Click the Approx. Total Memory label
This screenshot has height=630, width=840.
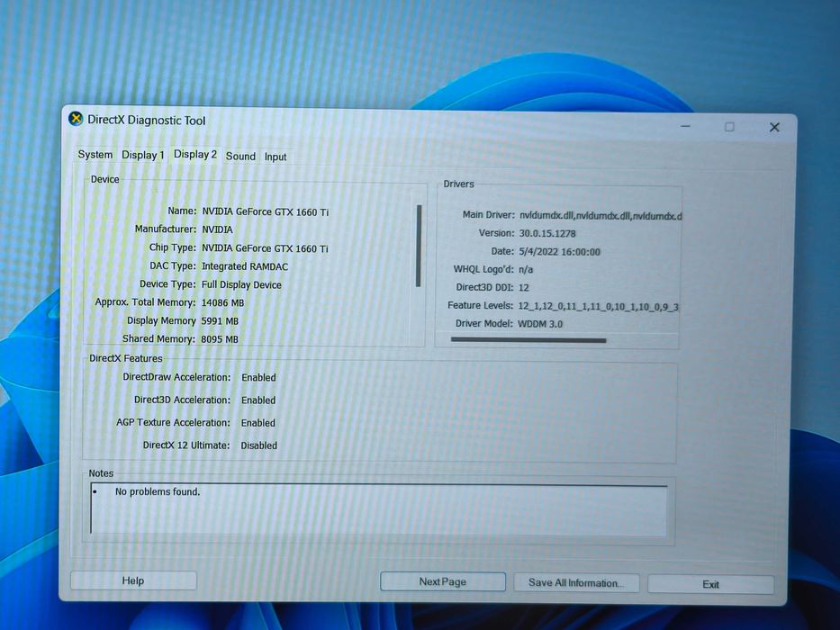pyautogui.click(x=145, y=302)
